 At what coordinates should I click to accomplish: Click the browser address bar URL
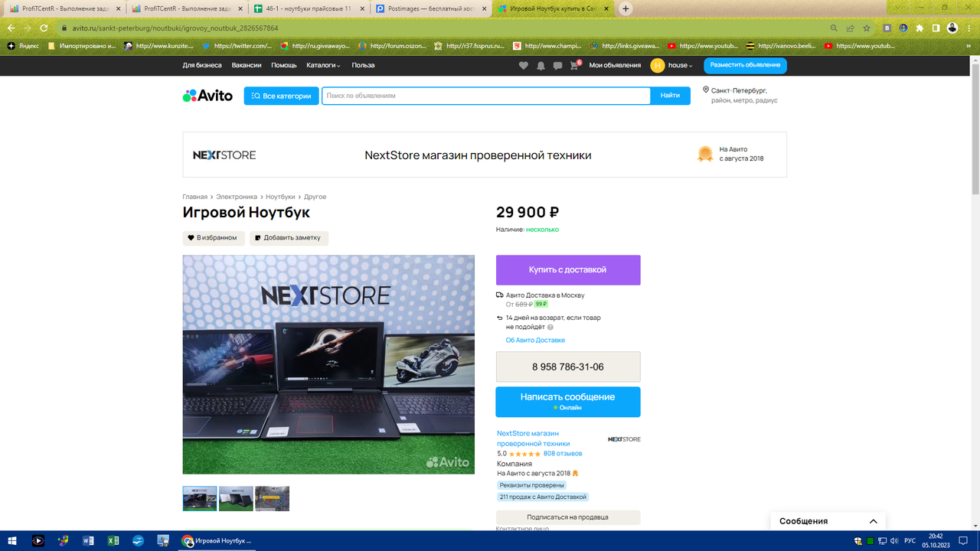(x=175, y=28)
